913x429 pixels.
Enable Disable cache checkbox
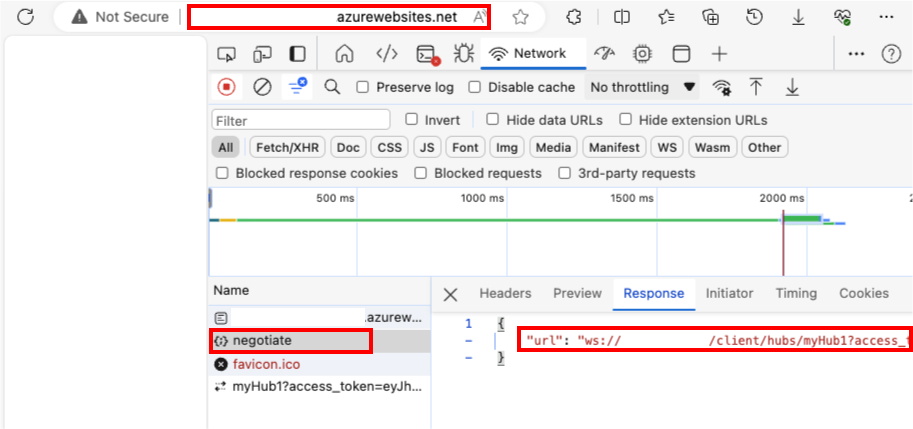tap(475, 87)
